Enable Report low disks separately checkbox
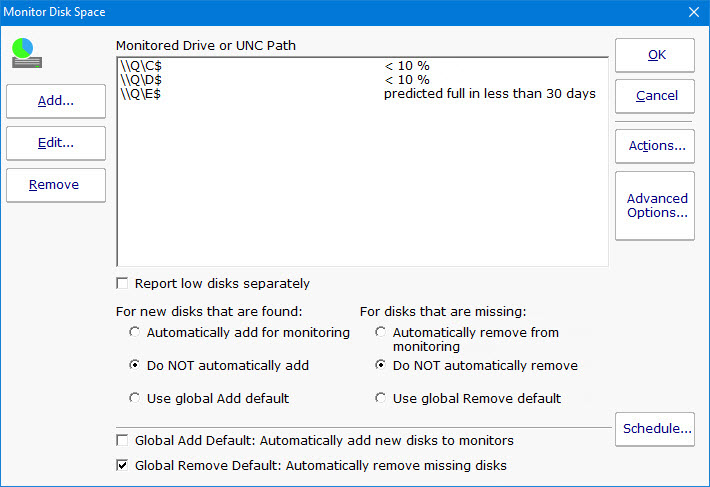710x487 pixels. [x=123, y=283]
